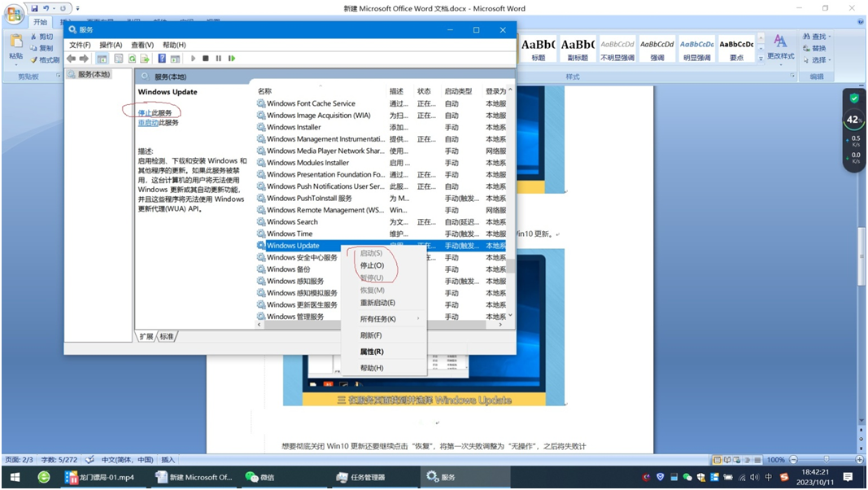The height and width of the screenshot is (490, 868).
Task: Open the notification center icon on taskbar
Action: click(x=848, y=477)
